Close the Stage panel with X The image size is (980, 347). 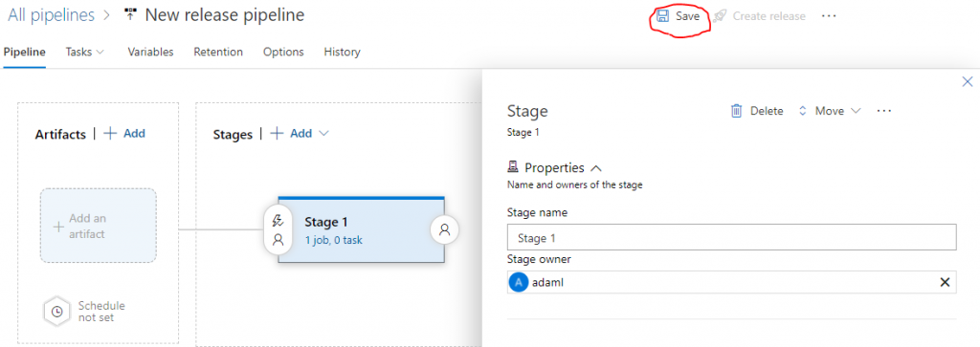[967, 81]
